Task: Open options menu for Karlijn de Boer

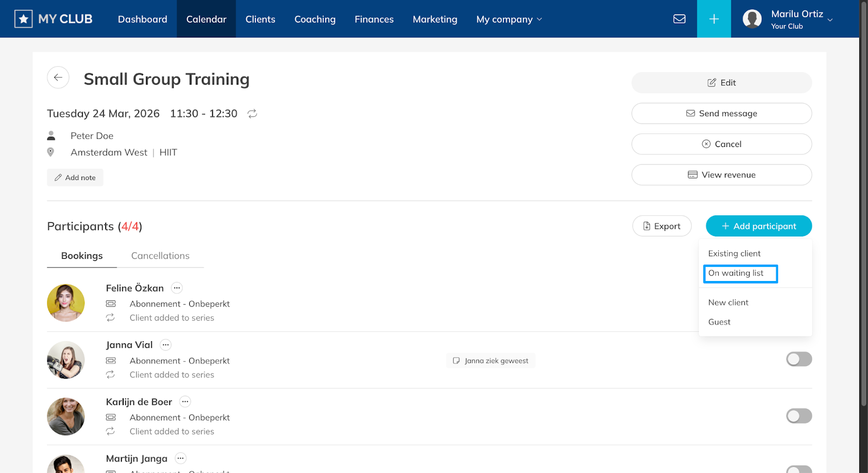Action: (x=186, y=402)
